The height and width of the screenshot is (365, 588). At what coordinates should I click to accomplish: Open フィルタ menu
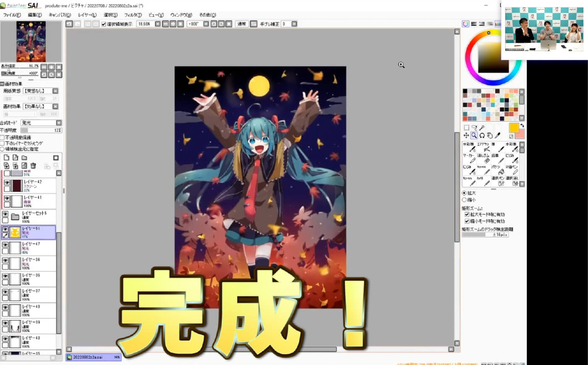tap(133, 15)
